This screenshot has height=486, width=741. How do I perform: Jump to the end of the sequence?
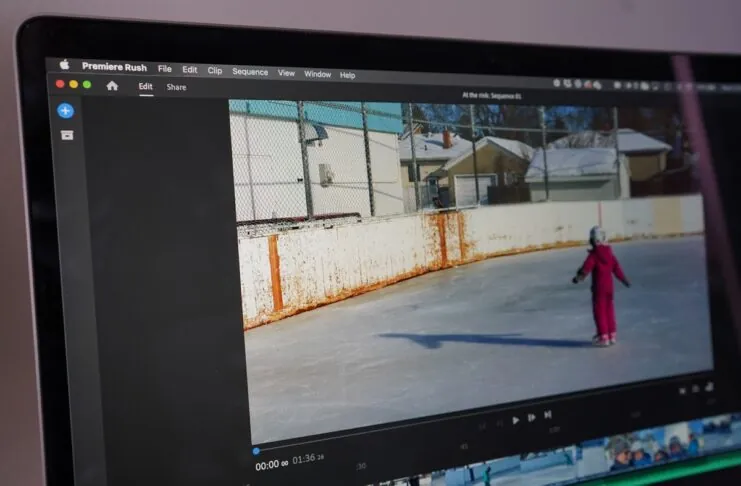click(548, 414)
